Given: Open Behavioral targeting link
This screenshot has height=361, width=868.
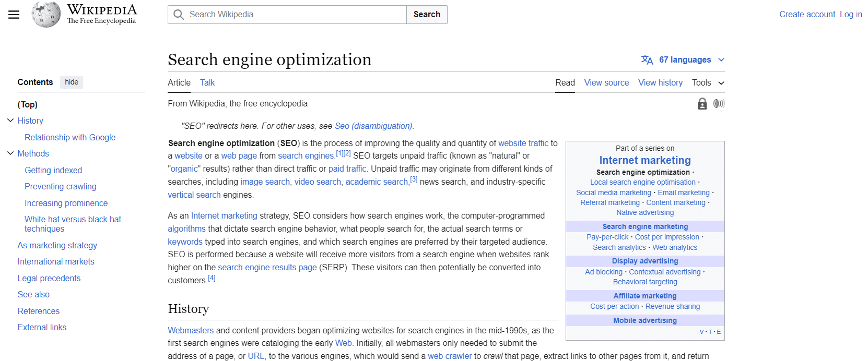Looking at the screenshot, I should (x=645, y=282).
